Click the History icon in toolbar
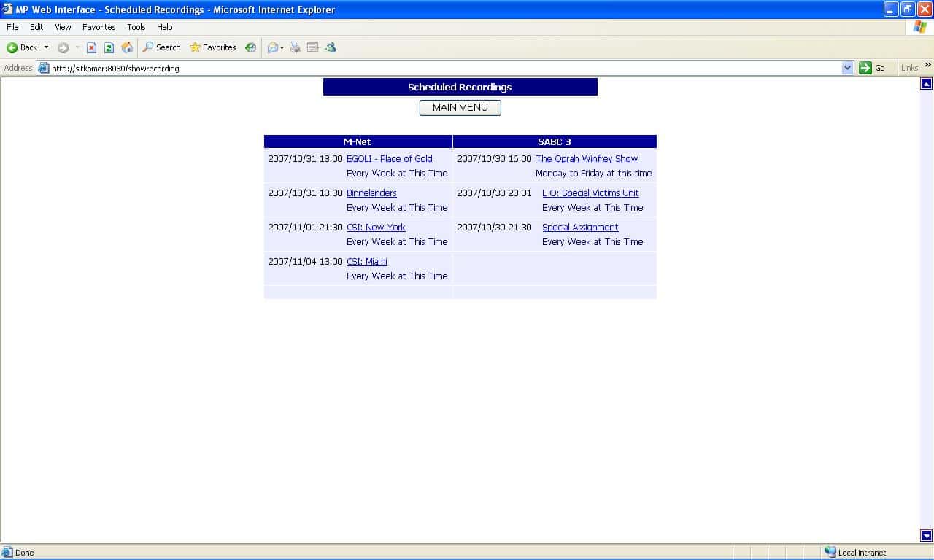Screen dimensions: 934x560 coord(251,47)
